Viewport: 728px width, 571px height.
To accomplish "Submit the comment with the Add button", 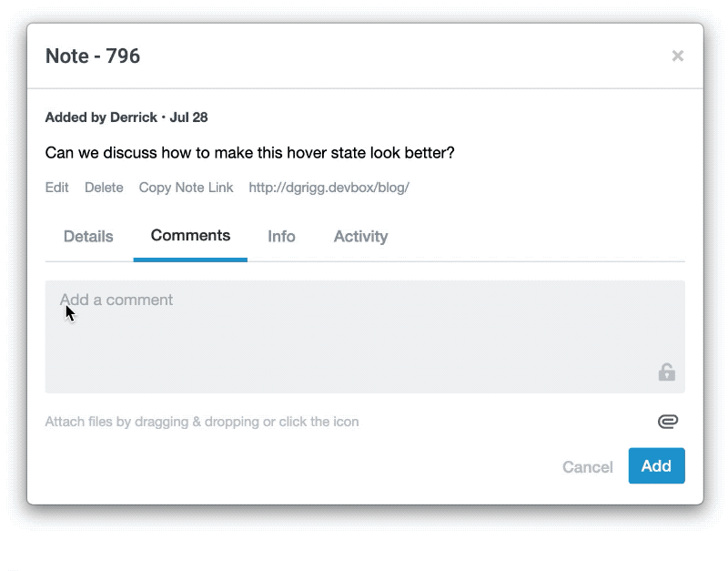I will pyautogui.click(x=656, y=466).
